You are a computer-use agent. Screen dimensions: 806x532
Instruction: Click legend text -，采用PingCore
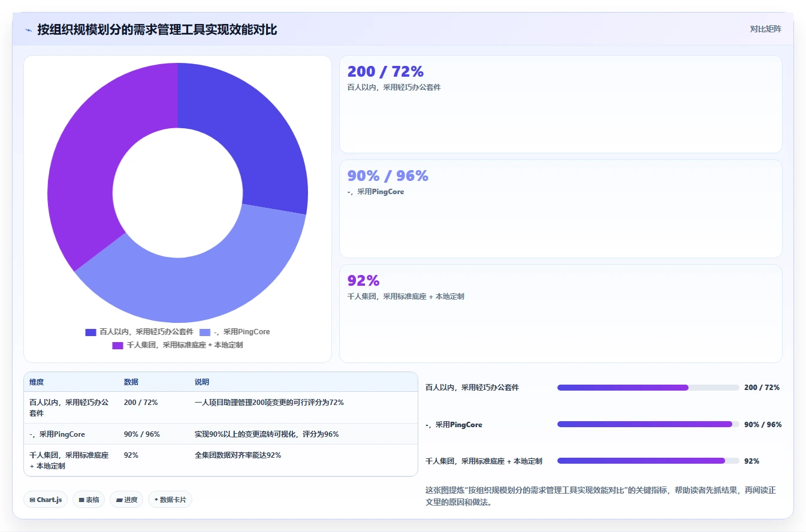(242, 332)
